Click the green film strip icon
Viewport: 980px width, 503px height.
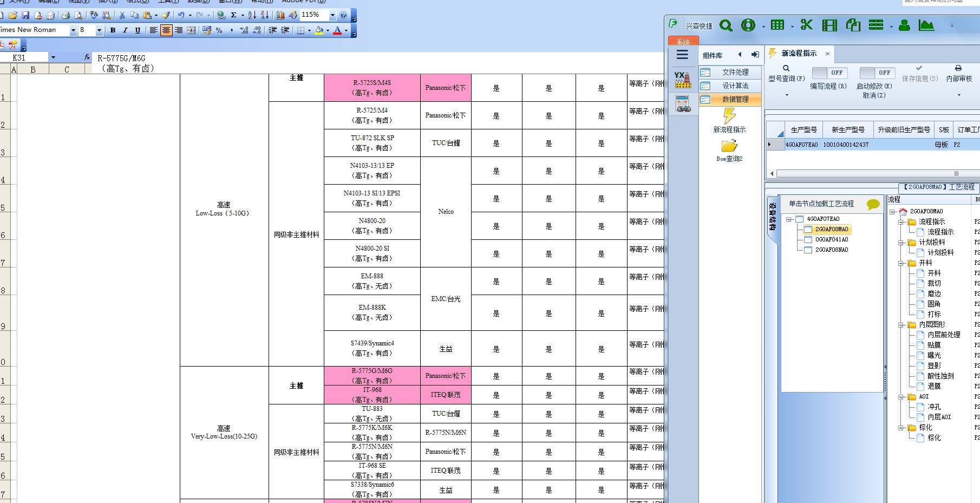pos(829,25)
